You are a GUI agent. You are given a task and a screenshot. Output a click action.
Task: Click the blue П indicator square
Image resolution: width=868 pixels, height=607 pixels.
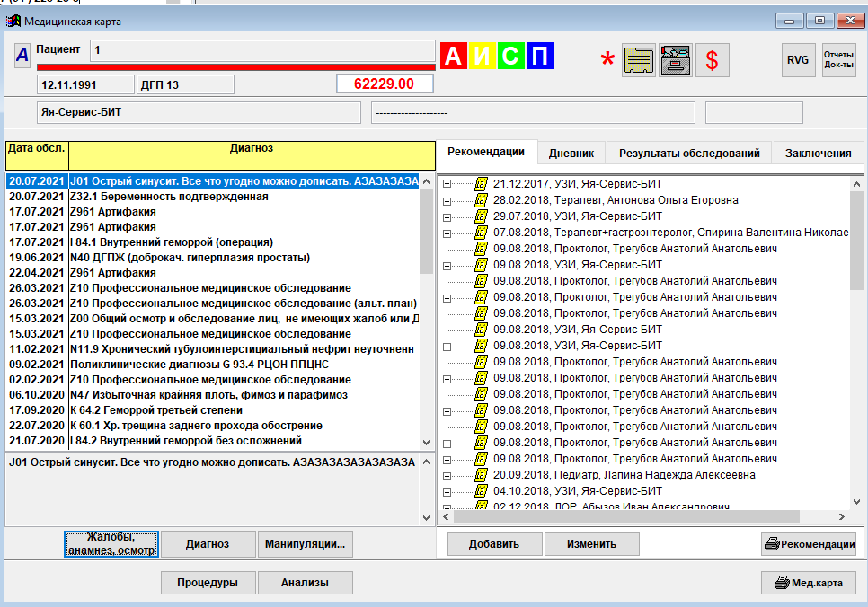pos(539,56)
